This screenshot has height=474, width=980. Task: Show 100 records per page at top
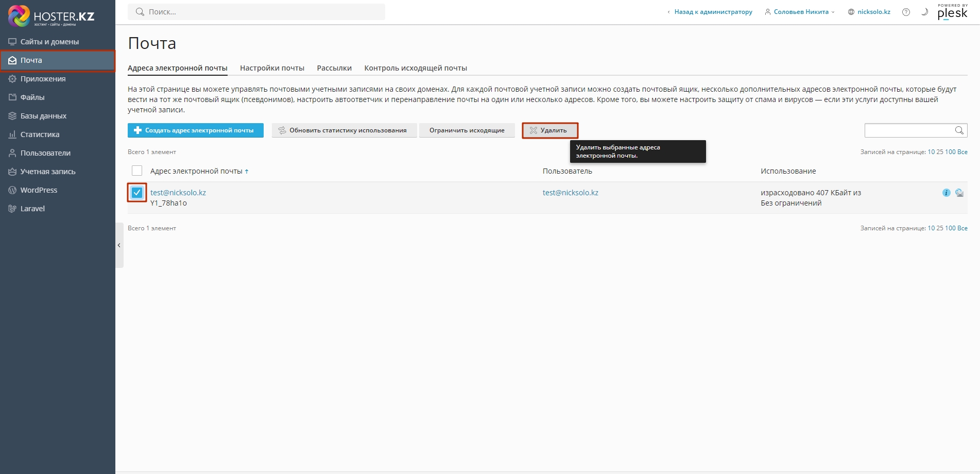tap(950, 152)
